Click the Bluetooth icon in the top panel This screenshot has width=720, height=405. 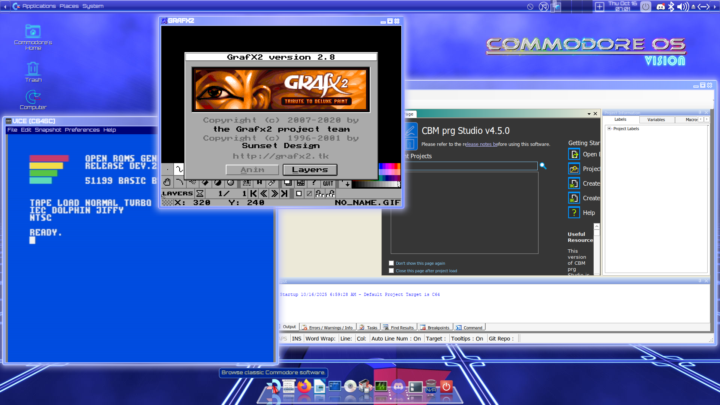(671, 6)
